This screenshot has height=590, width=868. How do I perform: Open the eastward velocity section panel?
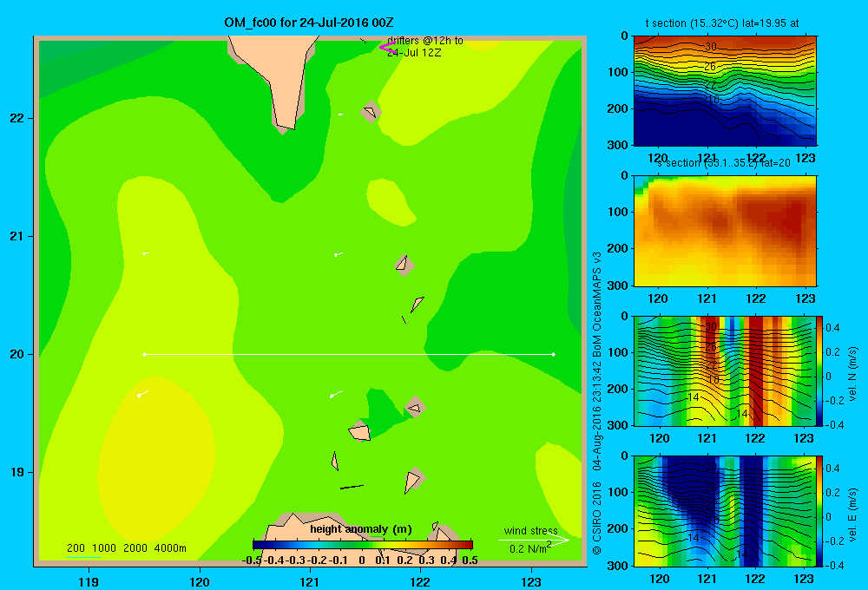pyautogui.click(x=725, y=511)
